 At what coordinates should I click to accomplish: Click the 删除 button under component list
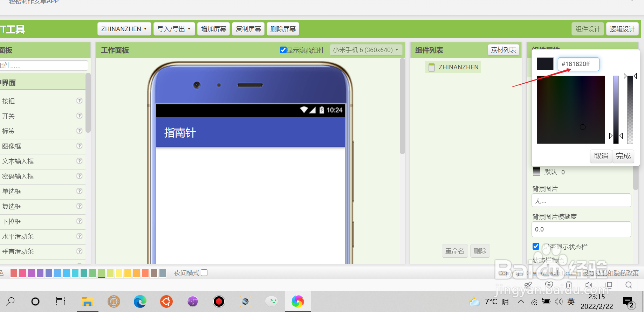click(x=480, y=251)
